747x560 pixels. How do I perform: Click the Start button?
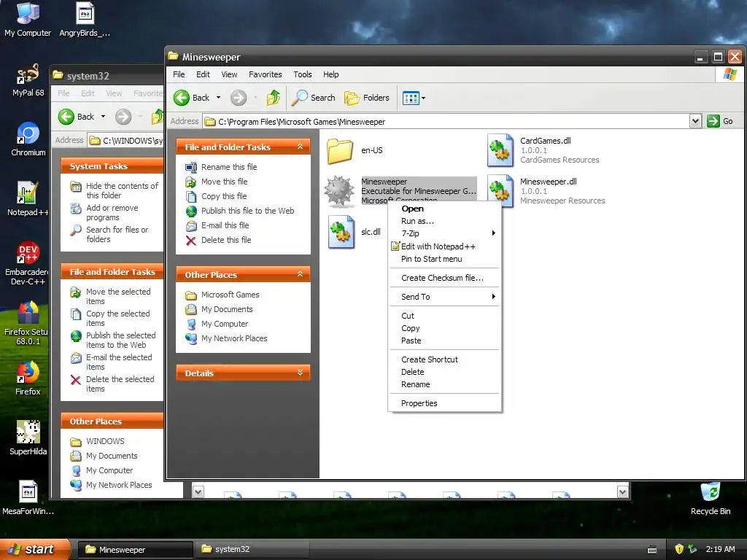[35, 549]
